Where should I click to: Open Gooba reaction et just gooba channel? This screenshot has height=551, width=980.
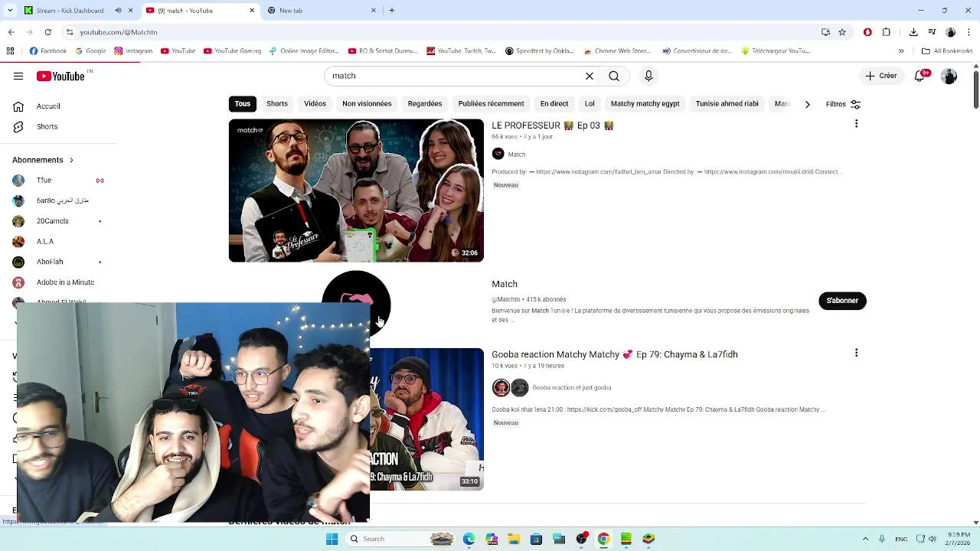[571, 388]
